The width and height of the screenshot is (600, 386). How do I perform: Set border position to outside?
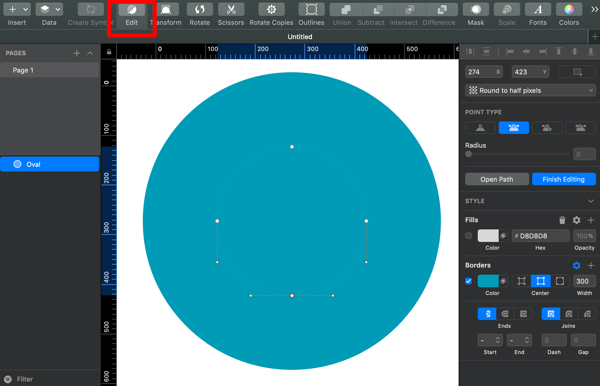click(560, 281)
